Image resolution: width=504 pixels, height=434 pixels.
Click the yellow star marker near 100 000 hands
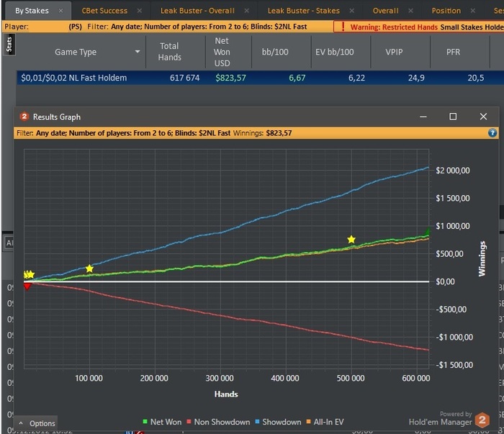[89, 268]
